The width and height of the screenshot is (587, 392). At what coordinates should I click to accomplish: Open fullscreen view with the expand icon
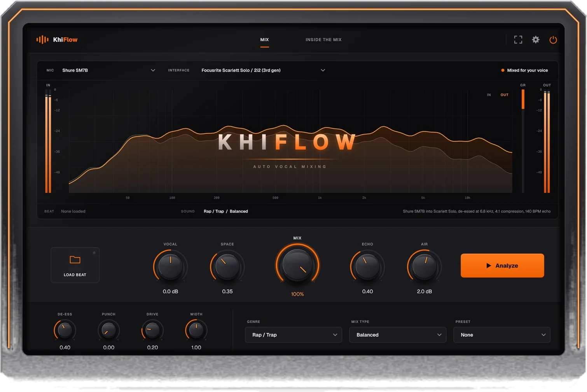point(518,40)
